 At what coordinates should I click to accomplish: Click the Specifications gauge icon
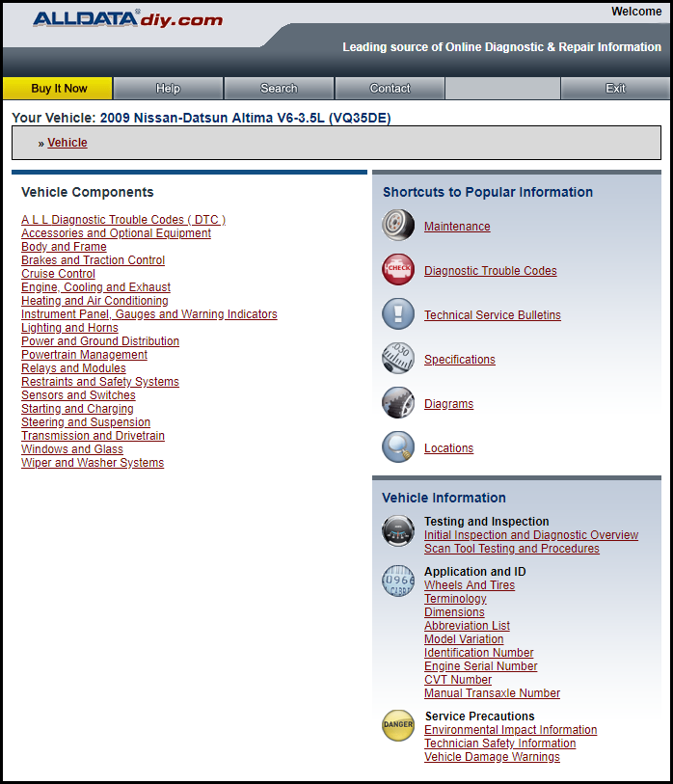pos(398,358)
